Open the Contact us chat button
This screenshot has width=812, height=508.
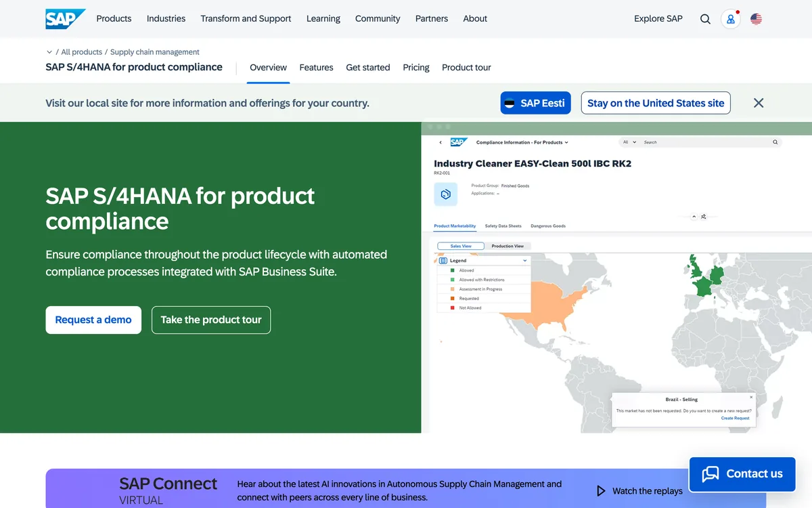click(742, 474)
